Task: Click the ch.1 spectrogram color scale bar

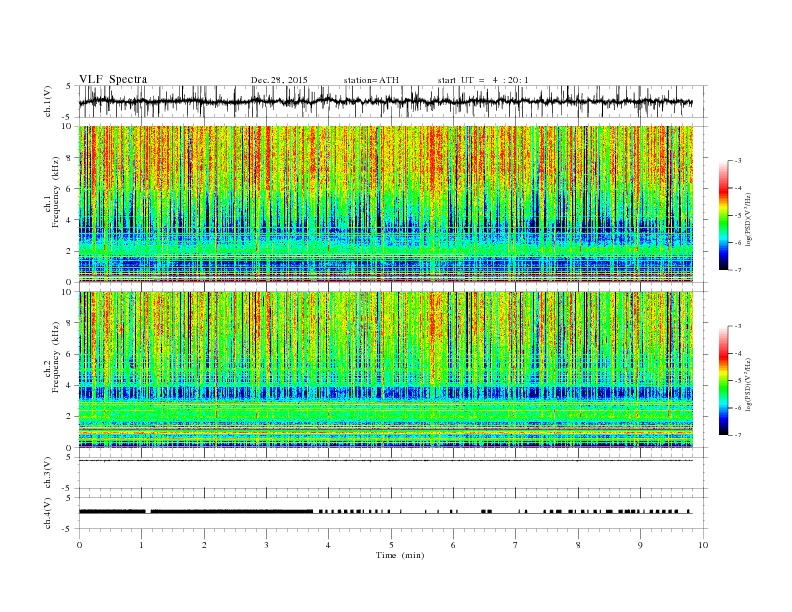Action: click(723, 216)
